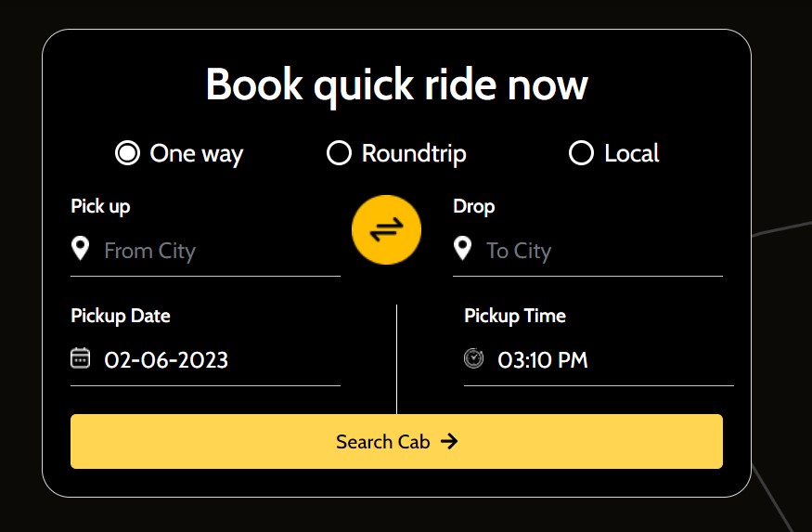The height and width of the screenshot is (532, 812).
Task: Click the To City input field
Action: click(x=587, y=251)
